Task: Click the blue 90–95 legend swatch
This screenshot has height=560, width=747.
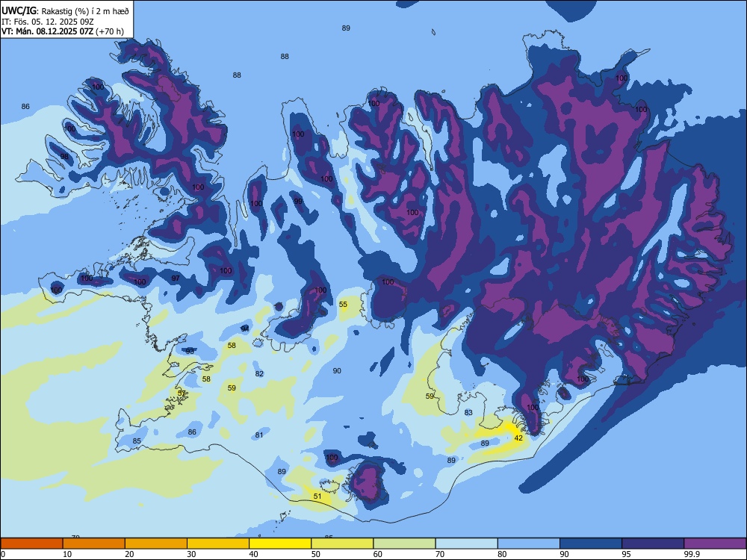Action: pyautogui.click(x=591, y=544)
